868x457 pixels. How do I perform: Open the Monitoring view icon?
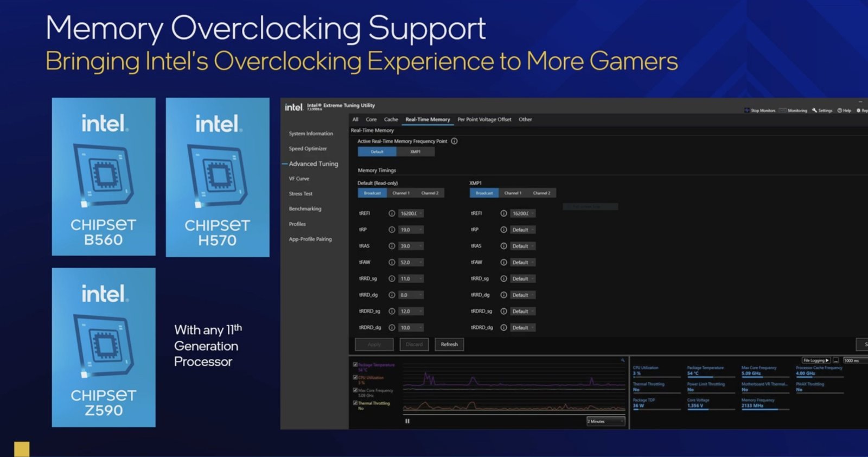[x=782, y=110]
